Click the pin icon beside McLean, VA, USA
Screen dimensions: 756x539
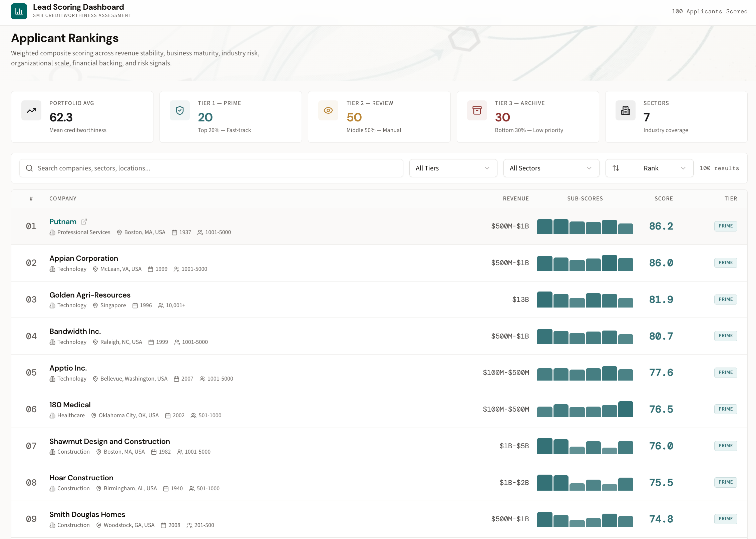[95, 269]
